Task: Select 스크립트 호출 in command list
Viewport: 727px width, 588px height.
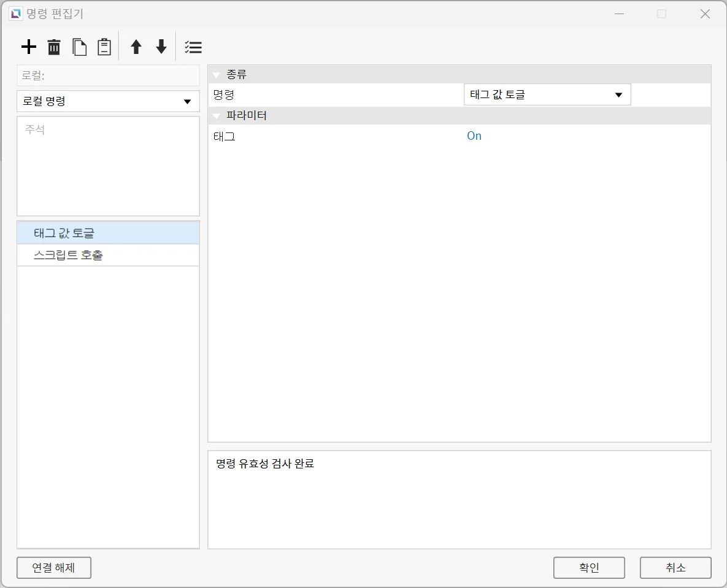Action: click(x=108, y=255)
